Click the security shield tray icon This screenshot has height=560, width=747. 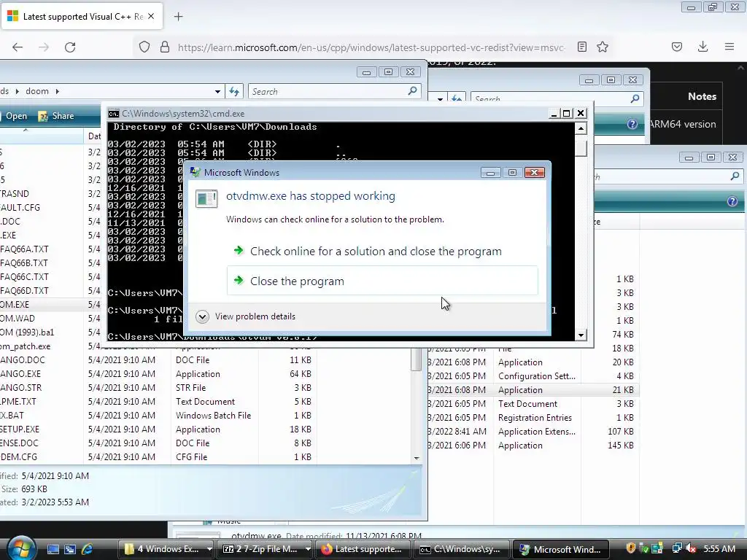630,548
